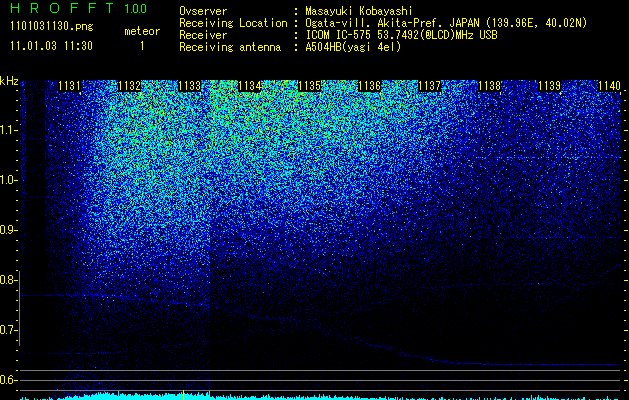
Task: Click the 1133 time marker
Action: pos(189,86)
